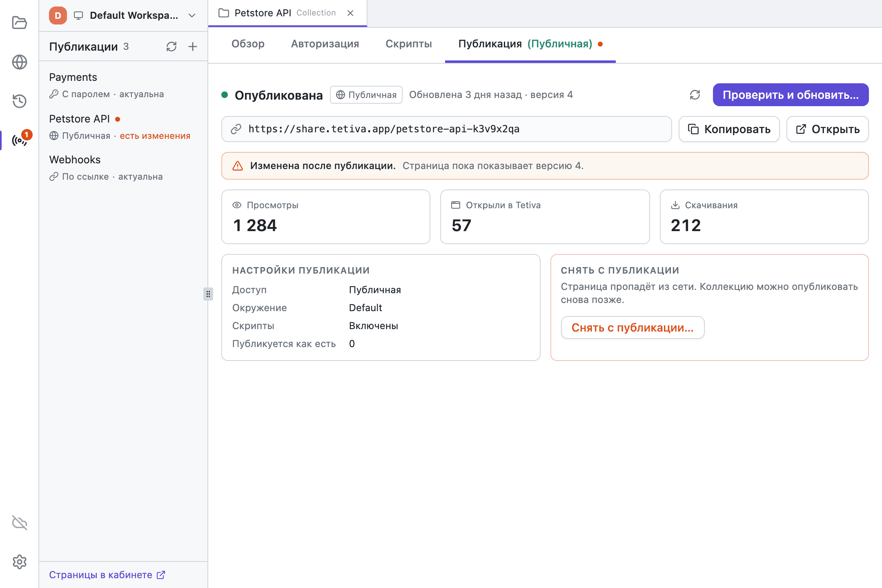Screen dimensions: 882x588
Task: Close the Petstore API collection tab
Action: [350, 13]
